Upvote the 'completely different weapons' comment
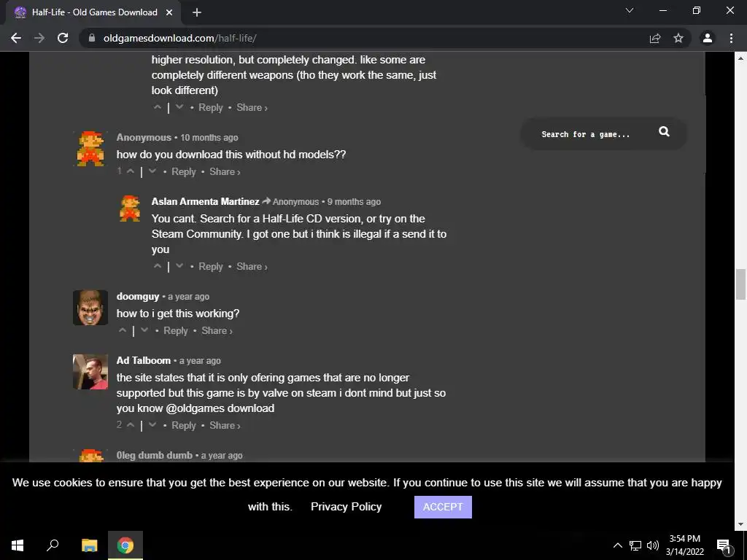The image size is (747, 560). tap(158, 106)
